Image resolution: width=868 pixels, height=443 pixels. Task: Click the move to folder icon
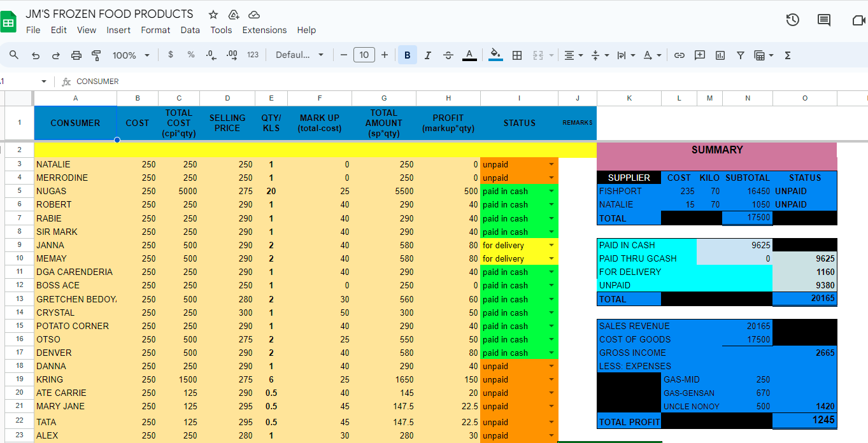click(234, 15)
